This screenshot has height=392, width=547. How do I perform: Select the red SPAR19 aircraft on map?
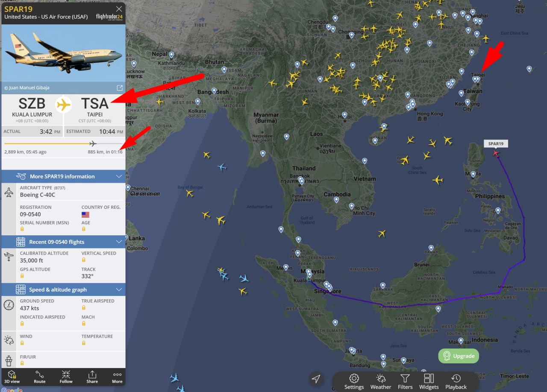[x=496, y=153]
